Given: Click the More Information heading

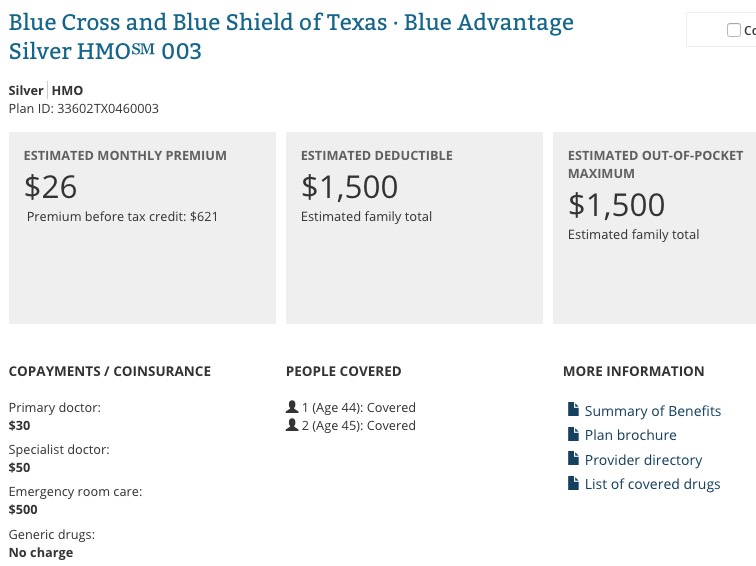Looking at the screenshot, I should [633, 371].
